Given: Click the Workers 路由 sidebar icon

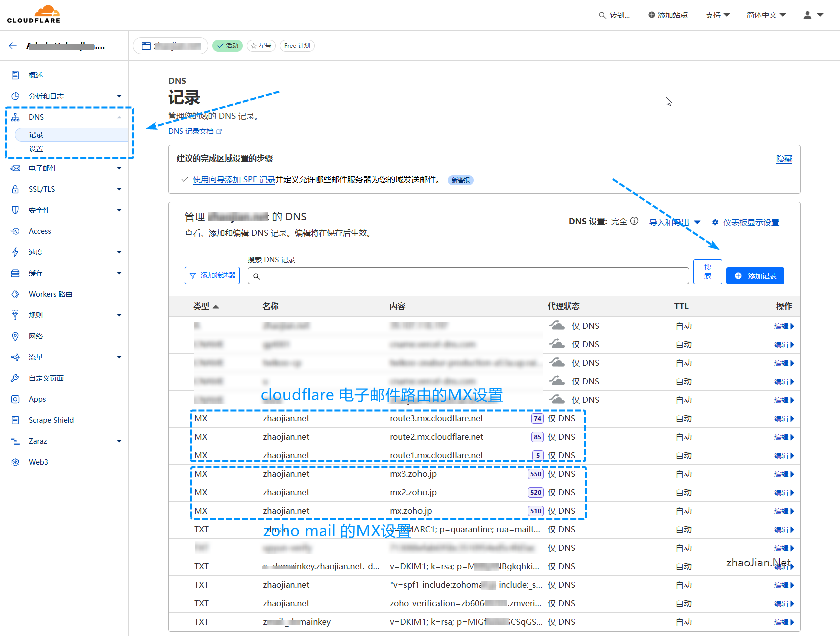Looking at the screenshot, I should [15, 294].
